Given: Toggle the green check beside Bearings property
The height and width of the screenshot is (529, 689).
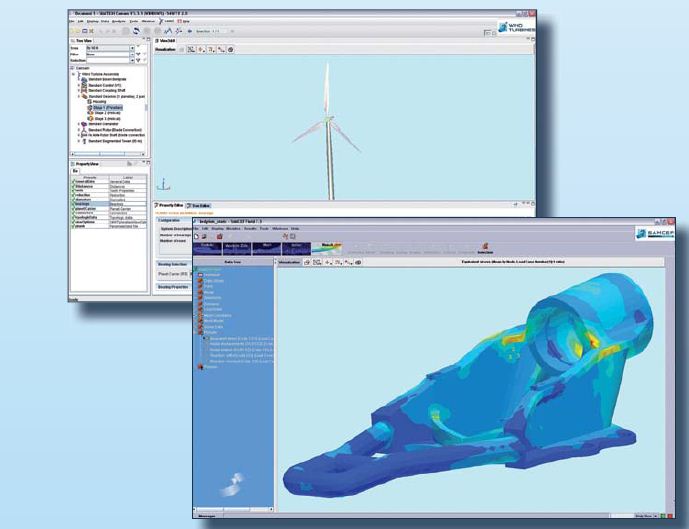Looking at the screenshot, I should tap(72, 205).
